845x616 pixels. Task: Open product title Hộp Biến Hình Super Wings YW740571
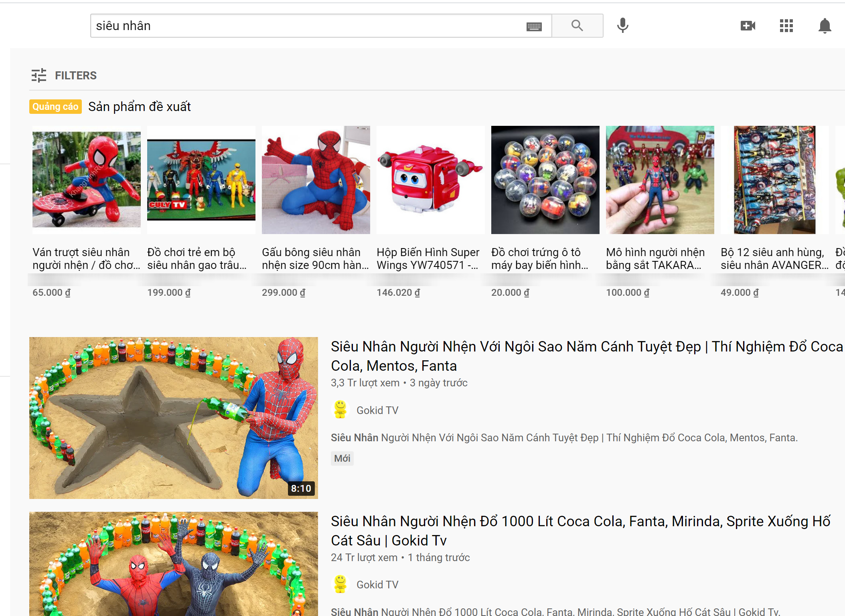428,259
